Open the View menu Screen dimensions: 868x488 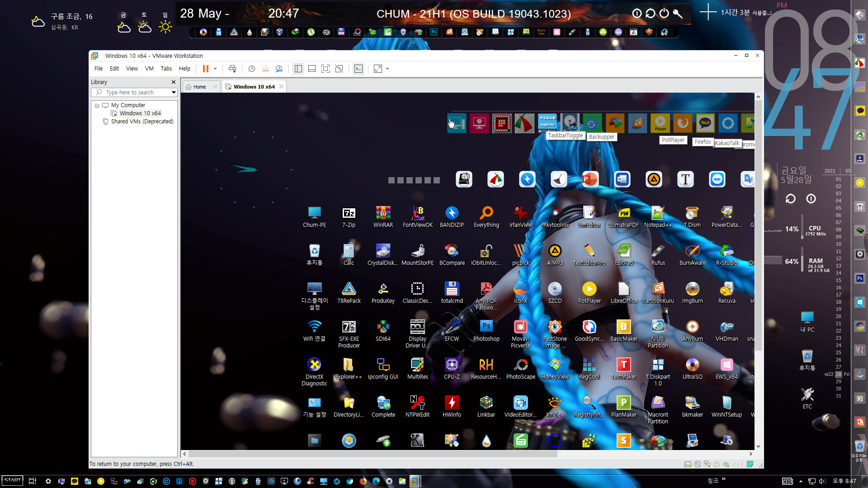pos(132,69)
